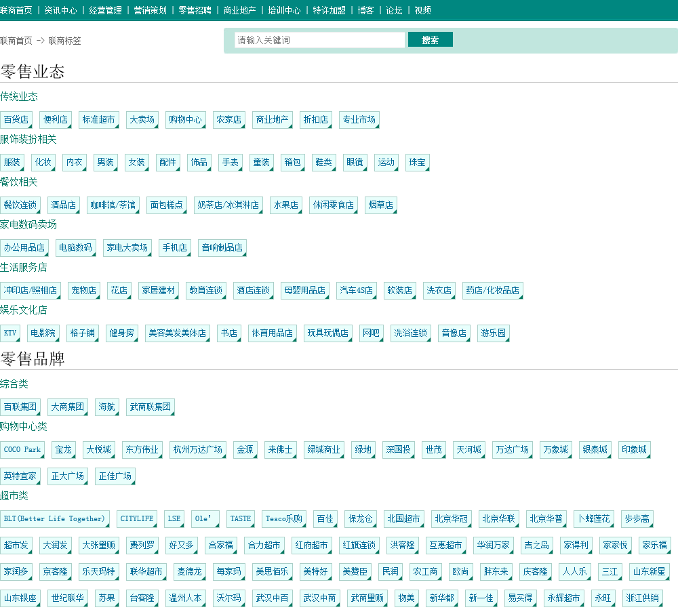Open the 家乐福 tag
This screenshot has height=616, width=678.
[655, 546]
